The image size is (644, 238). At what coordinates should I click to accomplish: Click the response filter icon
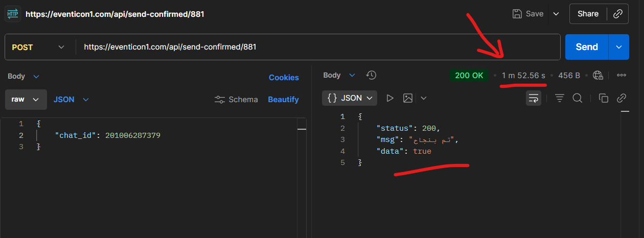point(560,98)
